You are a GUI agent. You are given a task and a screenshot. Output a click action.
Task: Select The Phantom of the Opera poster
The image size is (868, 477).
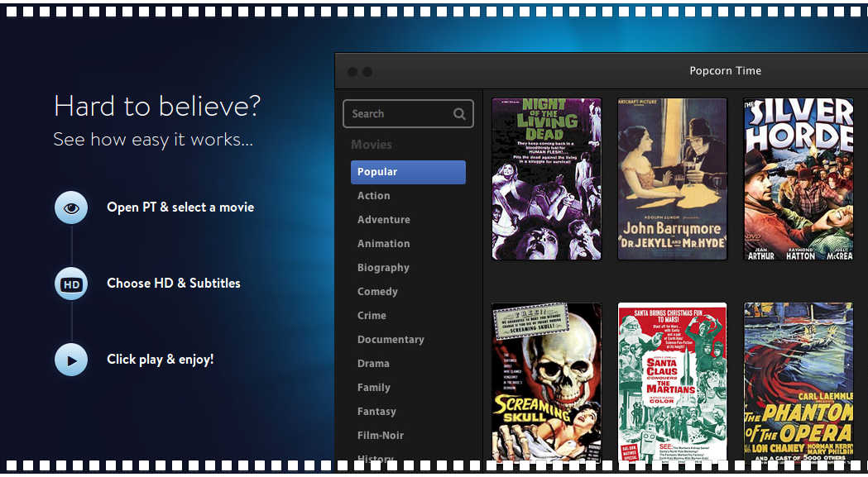[798, 381]
